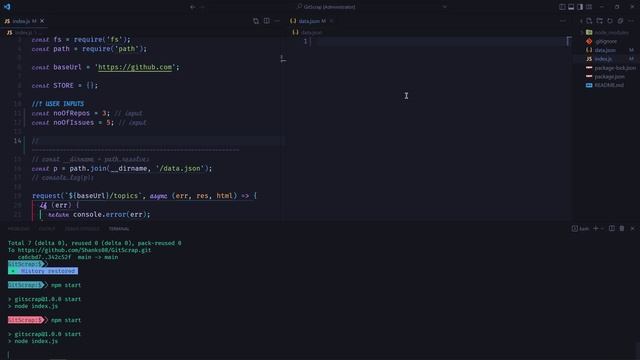Open README.md in the explorer
The width and height of the screenshot is (640, 360).
608,85
